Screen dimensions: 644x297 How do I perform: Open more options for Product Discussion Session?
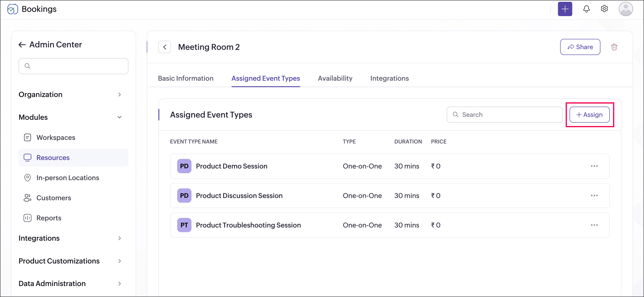(594, 196)
